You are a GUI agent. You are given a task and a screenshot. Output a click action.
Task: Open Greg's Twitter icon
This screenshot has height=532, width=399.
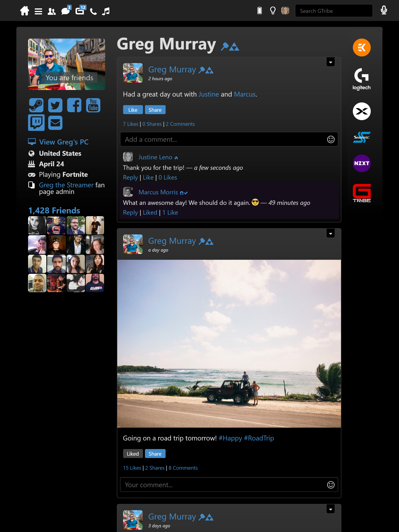55,105
